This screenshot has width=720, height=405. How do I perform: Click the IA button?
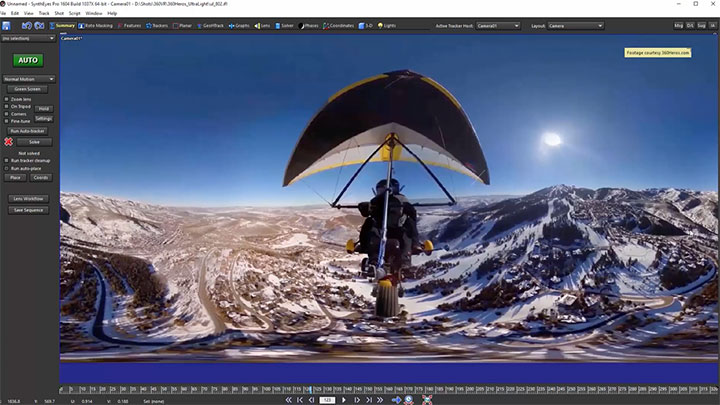coord(713,26)
